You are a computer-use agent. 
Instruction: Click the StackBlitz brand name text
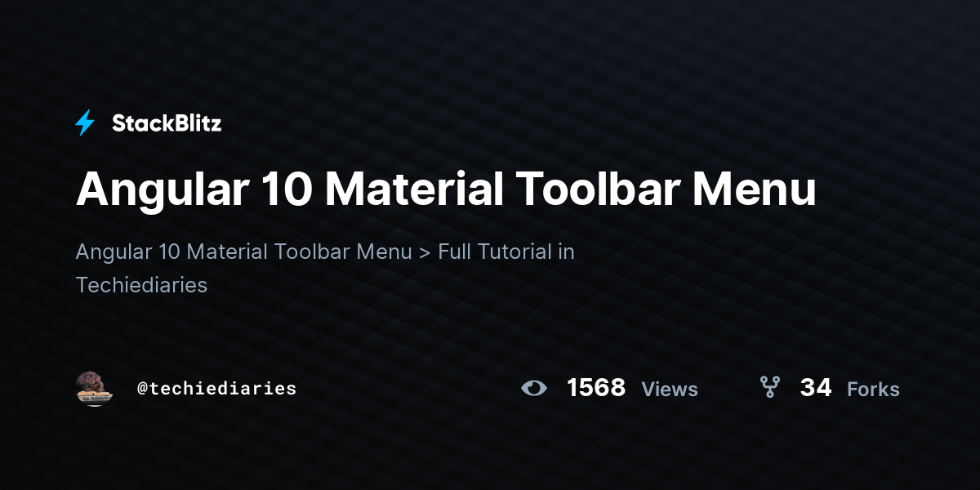[x=167, y=123]
